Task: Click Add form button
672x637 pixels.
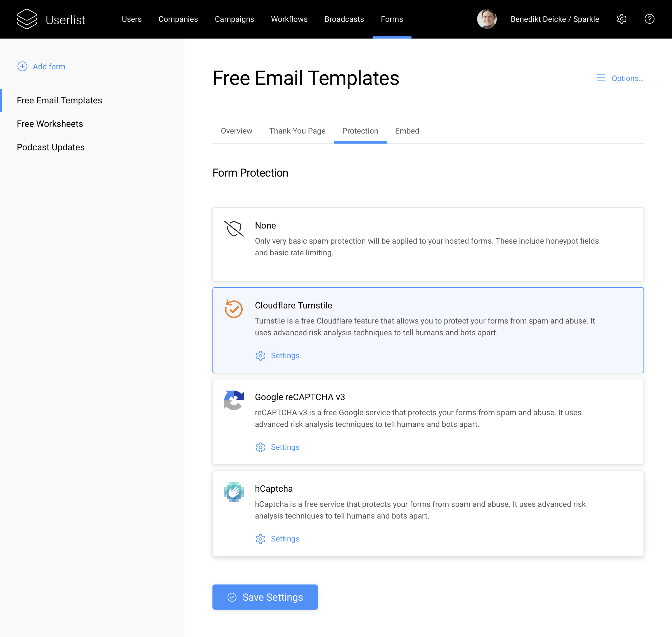Action: (41, 66)
